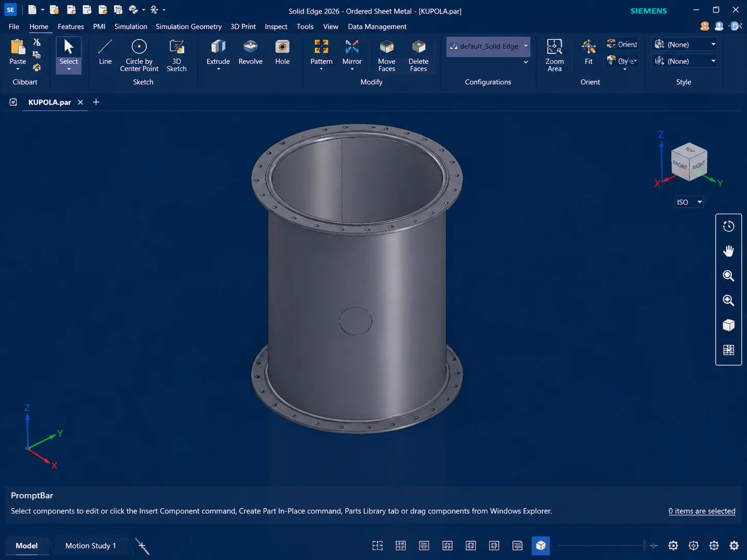Viewport: 747px width, 560px height.
Task: Click the Orient button in Orient group
Action: click(622, 44)
